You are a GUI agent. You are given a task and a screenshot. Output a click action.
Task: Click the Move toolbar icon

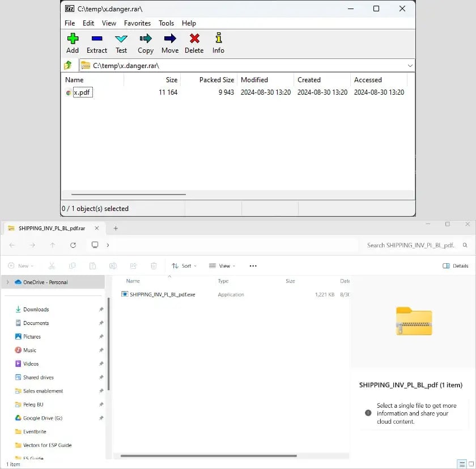[x=170, y=39]
